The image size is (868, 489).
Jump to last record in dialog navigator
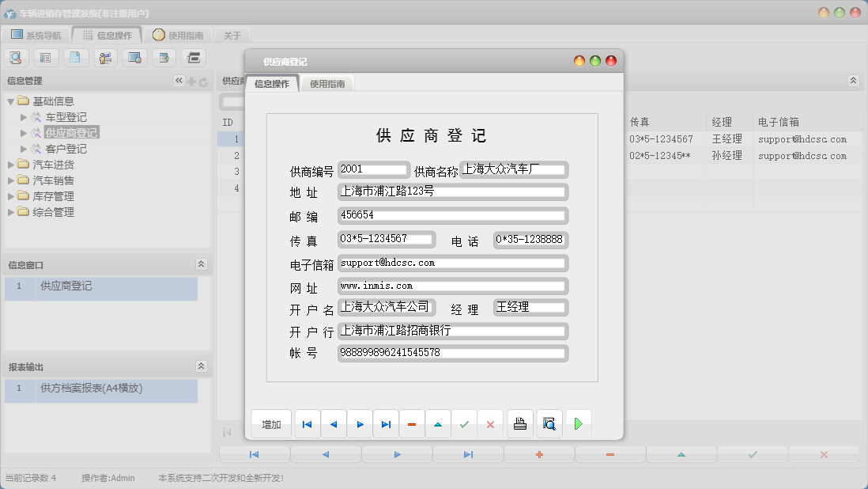(x=386, y=424)
